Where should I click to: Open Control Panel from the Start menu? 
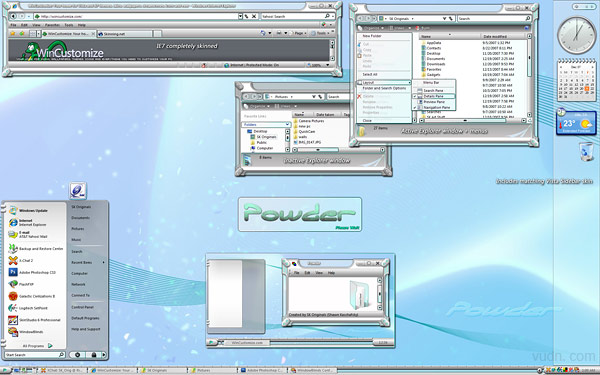(82, 307)
